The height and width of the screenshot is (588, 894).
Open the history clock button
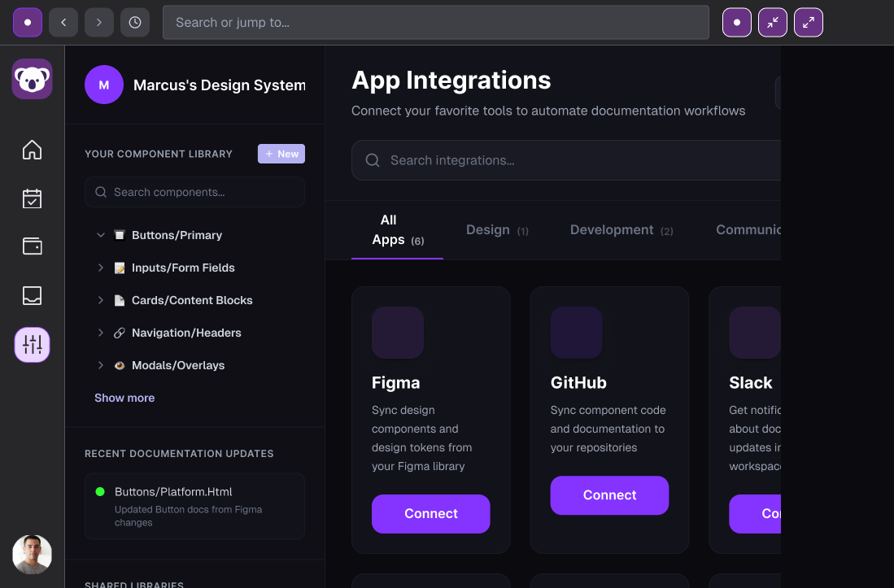pyautogui.click(x=135, y=22)
